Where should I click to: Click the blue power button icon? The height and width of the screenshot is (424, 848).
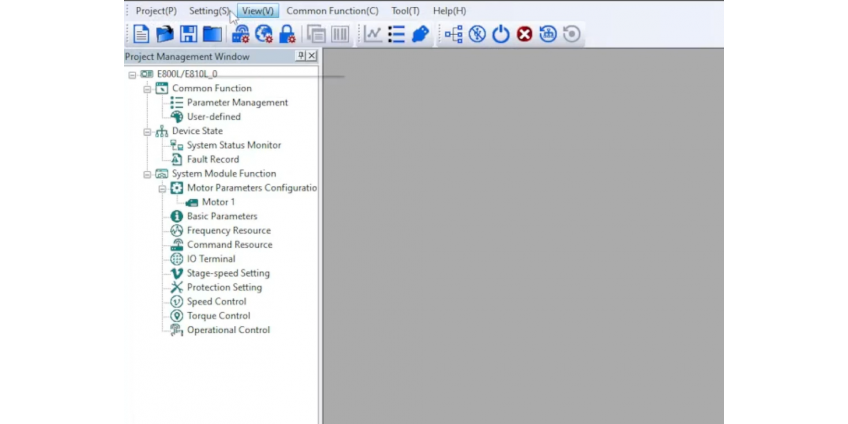point(500,34)
